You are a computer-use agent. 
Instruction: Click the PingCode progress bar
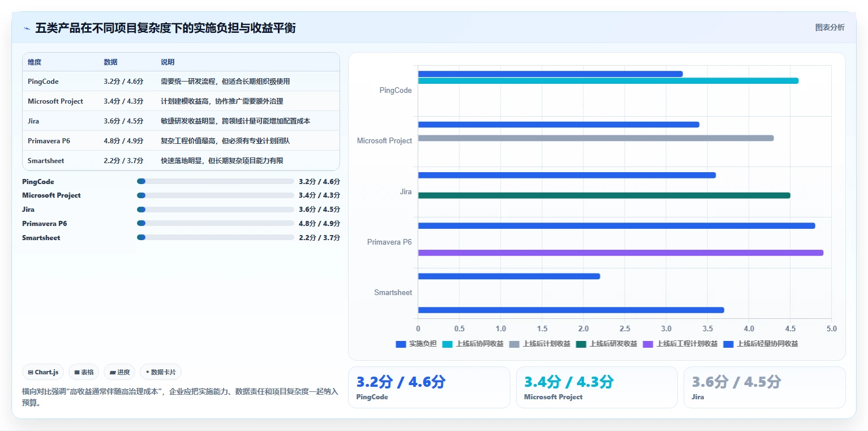point(216,181)
